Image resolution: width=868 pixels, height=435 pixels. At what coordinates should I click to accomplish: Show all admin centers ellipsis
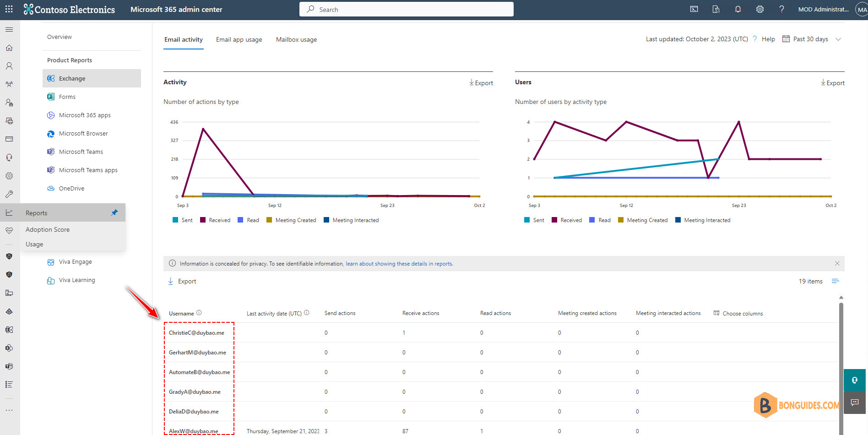pos(9,410)
